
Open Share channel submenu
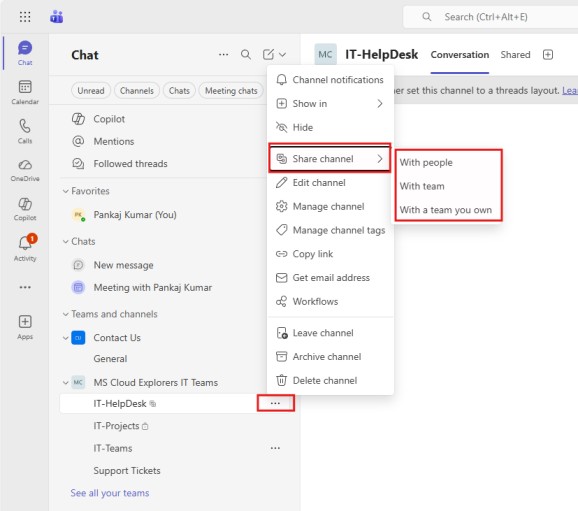[x=330, y=159]
